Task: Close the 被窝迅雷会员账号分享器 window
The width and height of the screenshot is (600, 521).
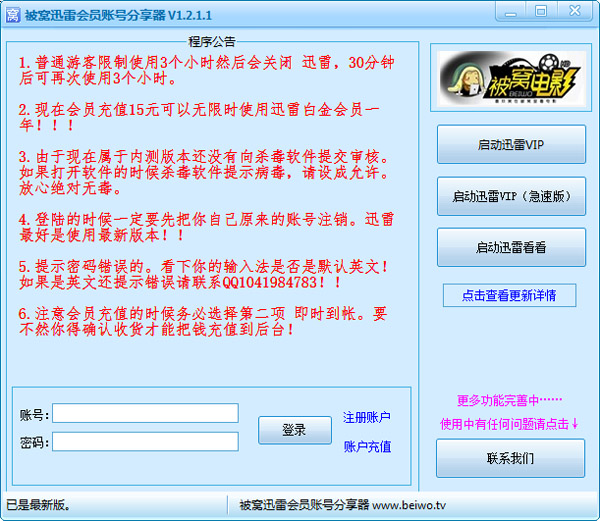Action: 575,11
